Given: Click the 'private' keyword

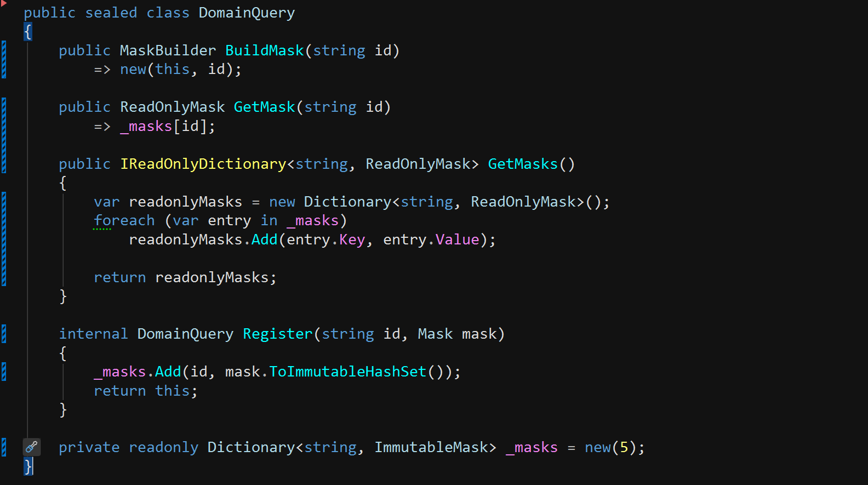Looking at the screenshot, I should point(89,447).
